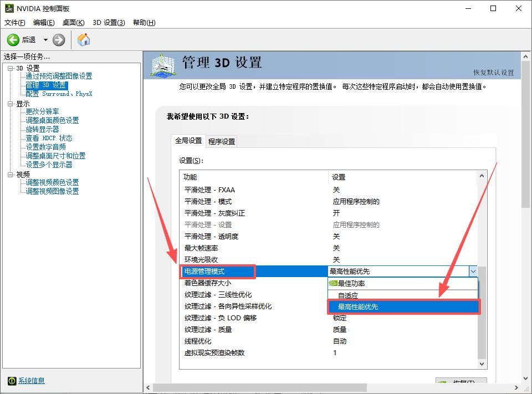The height and width of the screenshot is (394, 532).
Task: Open the 3D 设置(3) menu
Action: (x=109, y=22)
